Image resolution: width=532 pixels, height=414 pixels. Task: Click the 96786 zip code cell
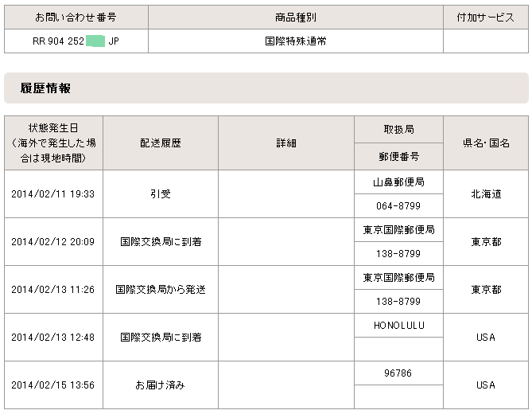(398, 373)
